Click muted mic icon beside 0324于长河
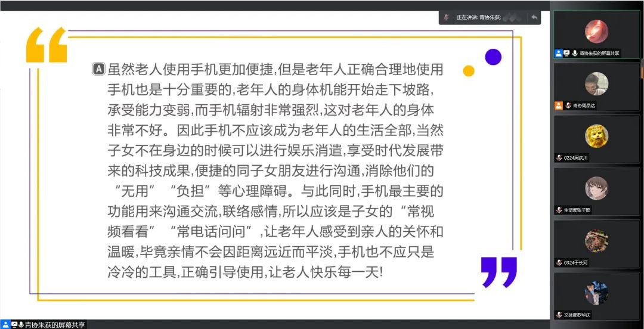644x329 pixels. tap(559, 262)
